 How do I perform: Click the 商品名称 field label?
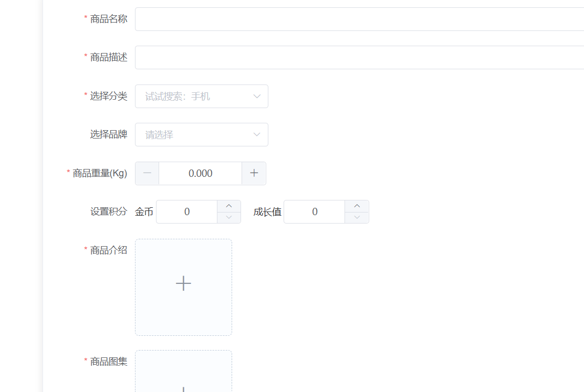coord(109,19)
